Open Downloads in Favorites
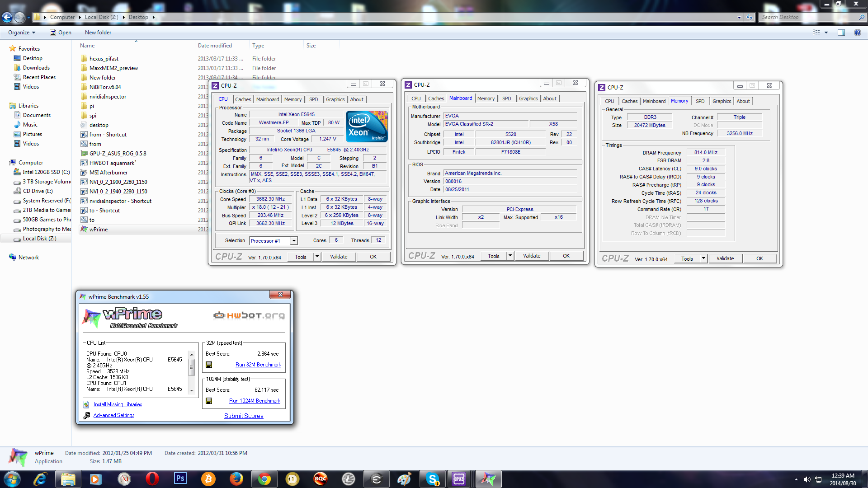The image size is (868, 488). tap(36, 68)
